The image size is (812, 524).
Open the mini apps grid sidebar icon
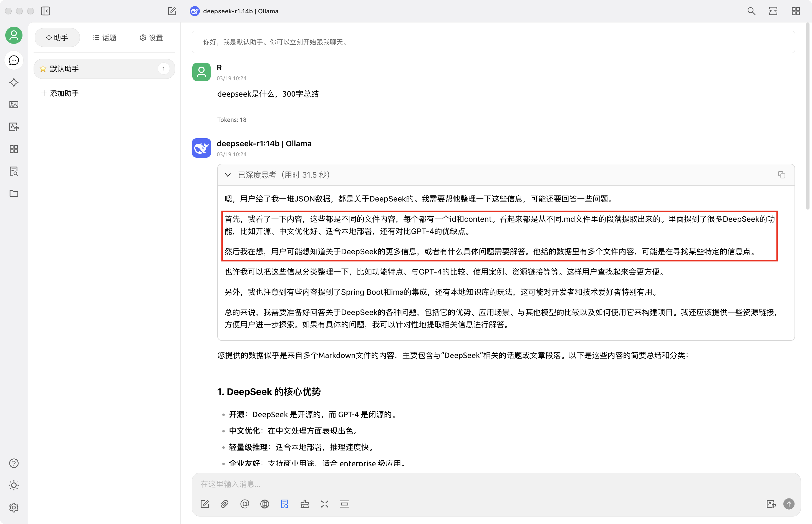[14, 149]
